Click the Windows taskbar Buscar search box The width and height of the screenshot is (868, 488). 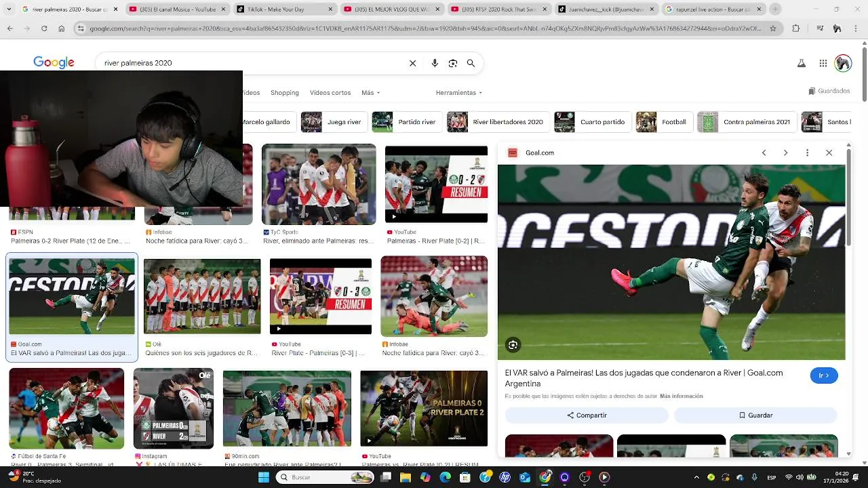325,477
